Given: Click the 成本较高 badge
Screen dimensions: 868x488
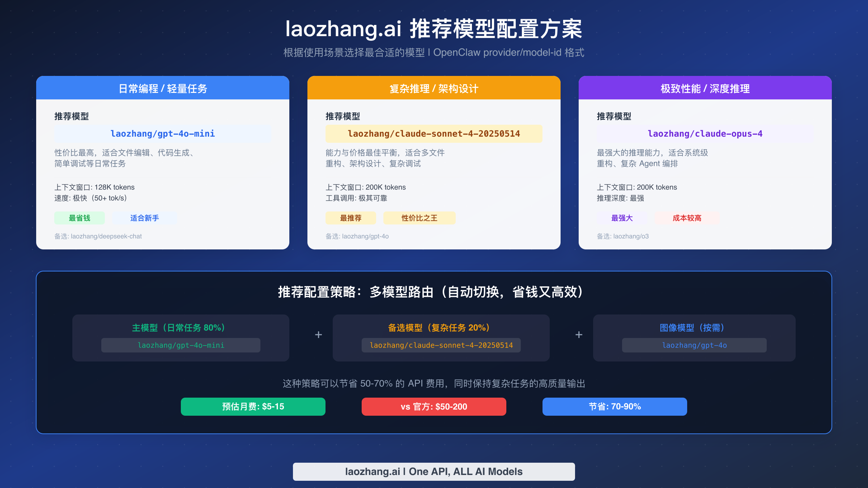Looking at the screenshot, I should [686, 218].
